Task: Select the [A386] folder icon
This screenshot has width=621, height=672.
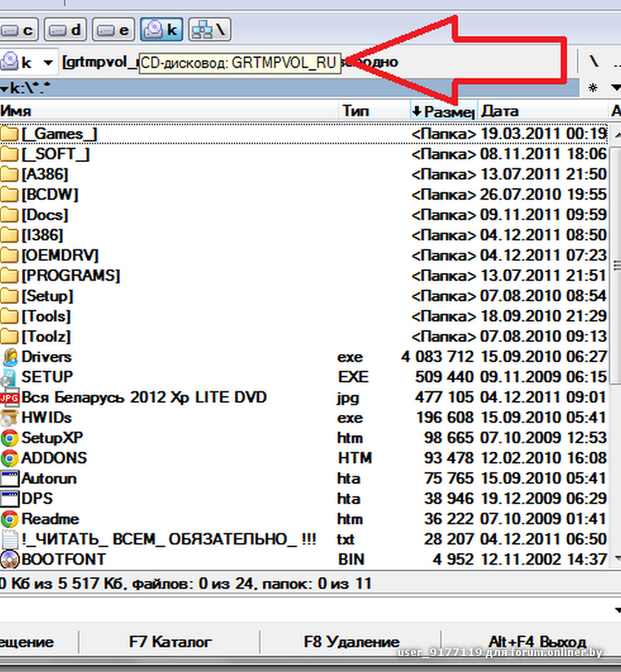Action: coord(9,174)
